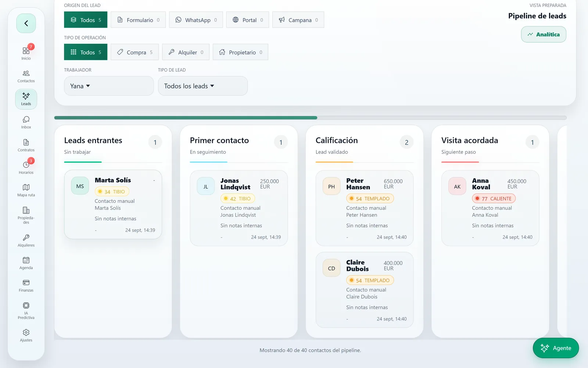Click the Leads entrantes column title
This screenshot has height=368, width=588.
tap(93, 141)
